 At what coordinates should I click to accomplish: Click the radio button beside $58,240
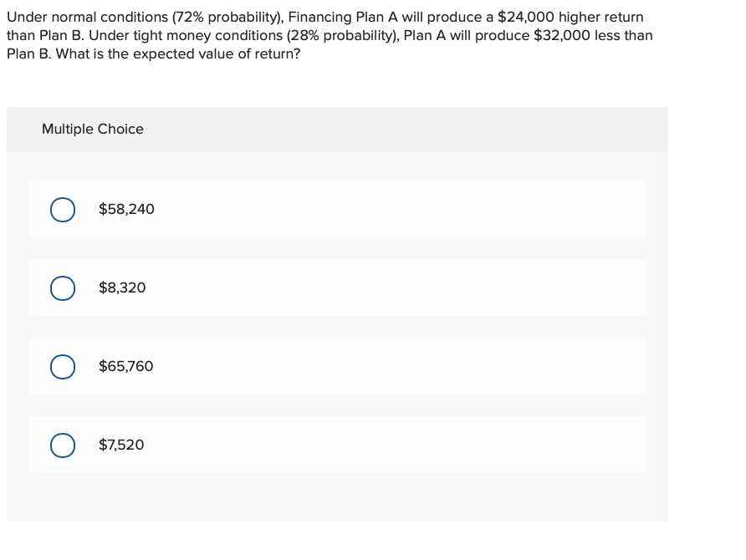[63, 209]
